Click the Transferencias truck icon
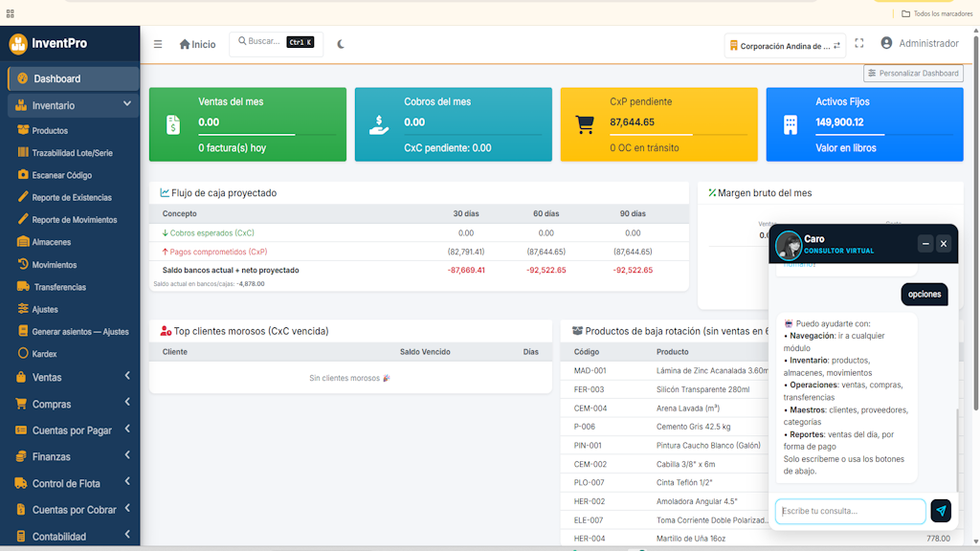The width and height of the screenshot is (980, 551). click(x=23, y=287)
